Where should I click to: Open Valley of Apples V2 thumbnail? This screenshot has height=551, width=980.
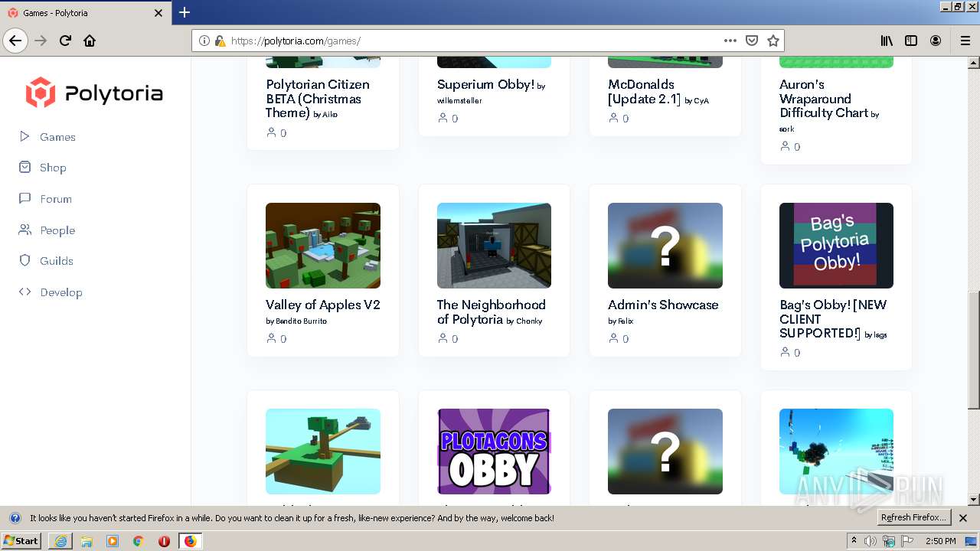[323, 246]
